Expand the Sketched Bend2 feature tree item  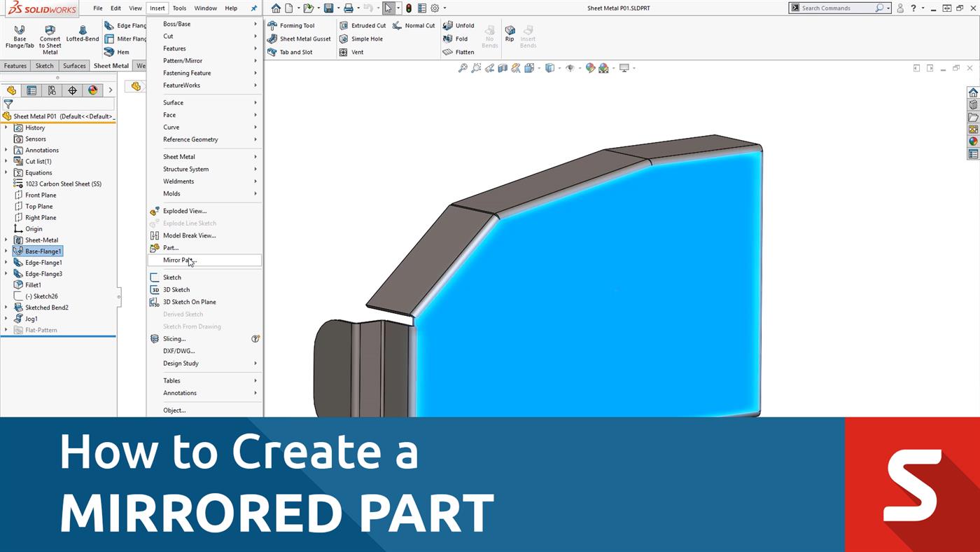[x=6, y=307]
